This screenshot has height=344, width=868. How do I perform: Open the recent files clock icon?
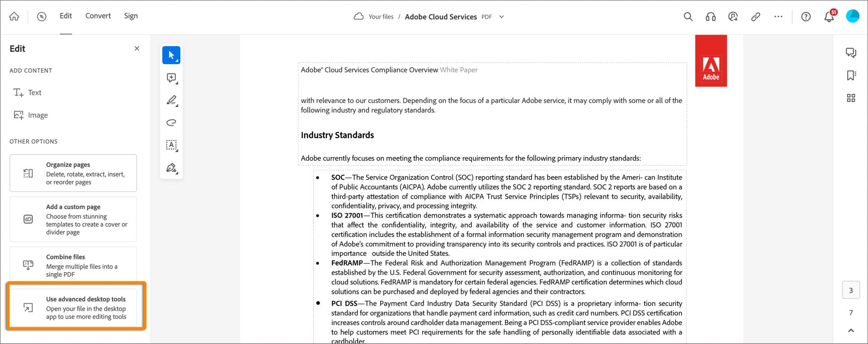(42, 17)
